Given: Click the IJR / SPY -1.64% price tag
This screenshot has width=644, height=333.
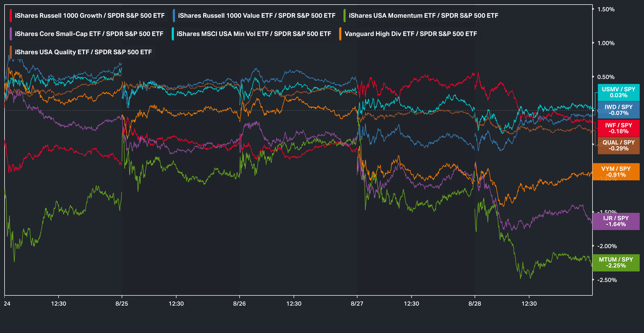Looking at the screenshot, I should point(616,221).
